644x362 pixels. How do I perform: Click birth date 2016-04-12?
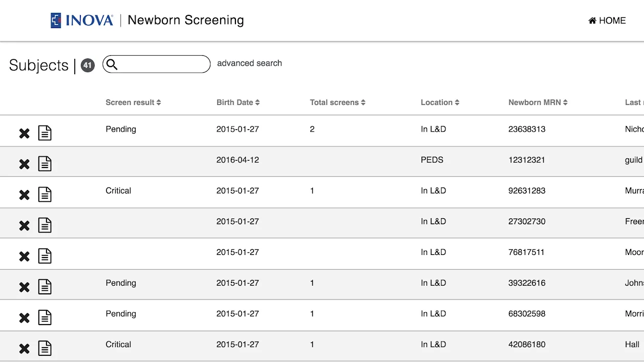(x=238, y=160)
